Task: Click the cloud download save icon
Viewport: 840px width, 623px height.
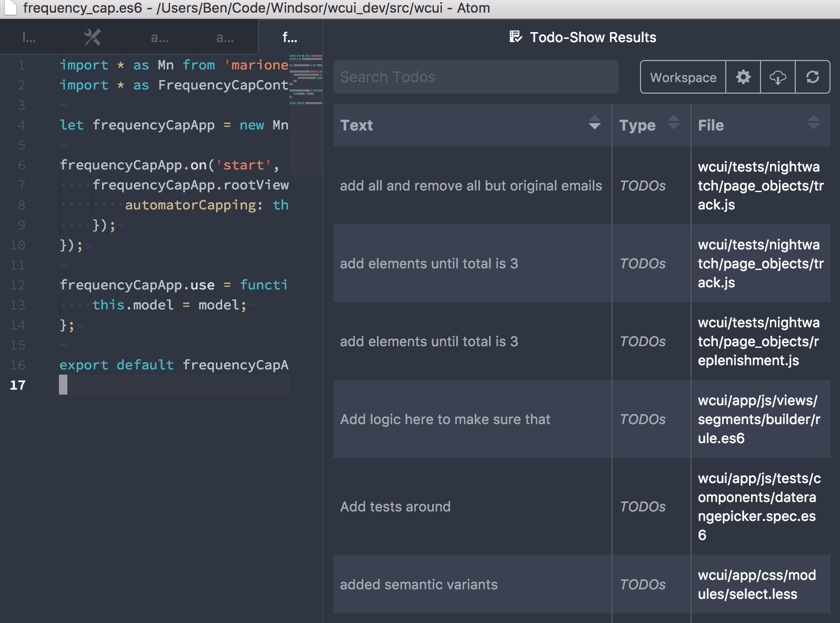Action: [x=778, y=77]
